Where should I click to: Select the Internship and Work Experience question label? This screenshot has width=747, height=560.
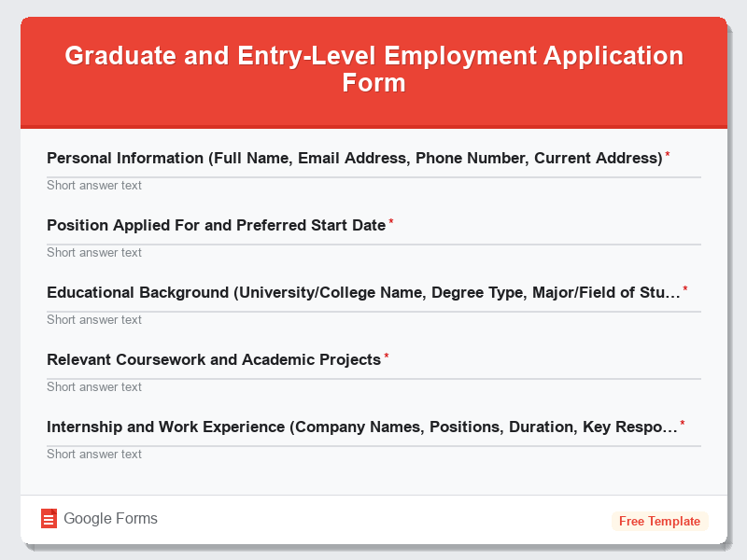[360, 427]
